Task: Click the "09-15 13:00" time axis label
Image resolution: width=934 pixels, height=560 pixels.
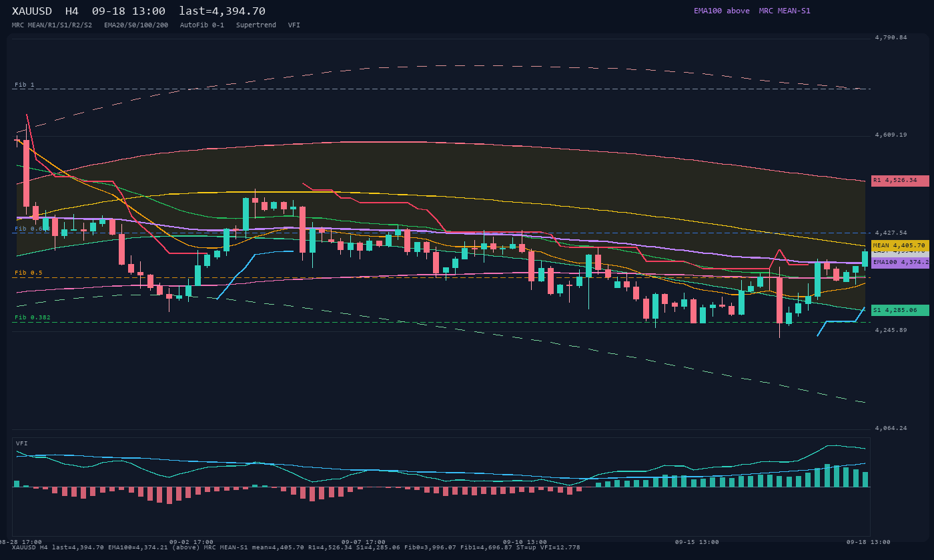Action: (x=697, y=542)
